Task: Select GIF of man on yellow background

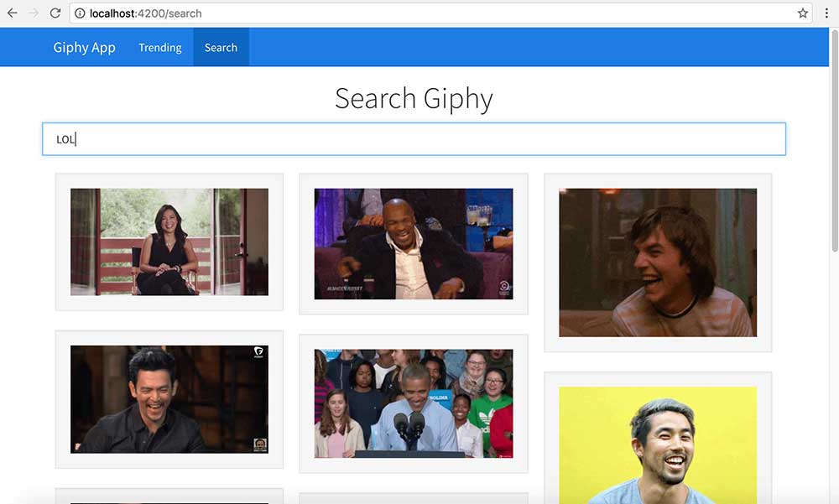Action: point(657,444)
